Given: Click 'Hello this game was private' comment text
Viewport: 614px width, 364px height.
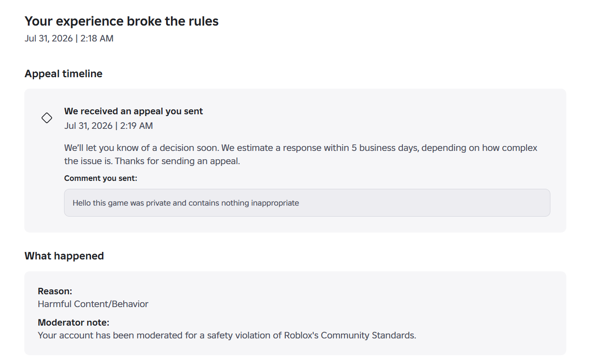Looking at the screenshot, I should point(129,203).
